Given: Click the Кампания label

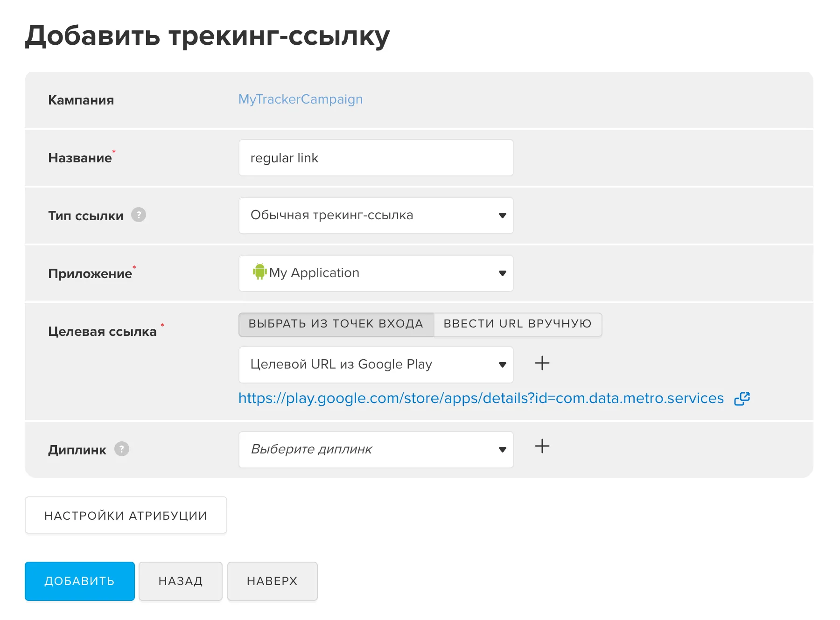Looking at the screenshot, I should click(81, 100).
